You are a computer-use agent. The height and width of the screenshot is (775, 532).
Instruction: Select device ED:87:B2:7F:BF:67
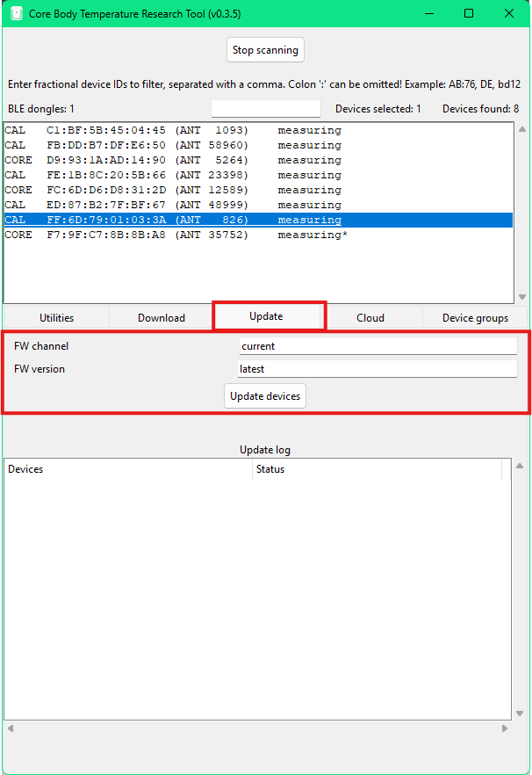[x=258, y=205]
